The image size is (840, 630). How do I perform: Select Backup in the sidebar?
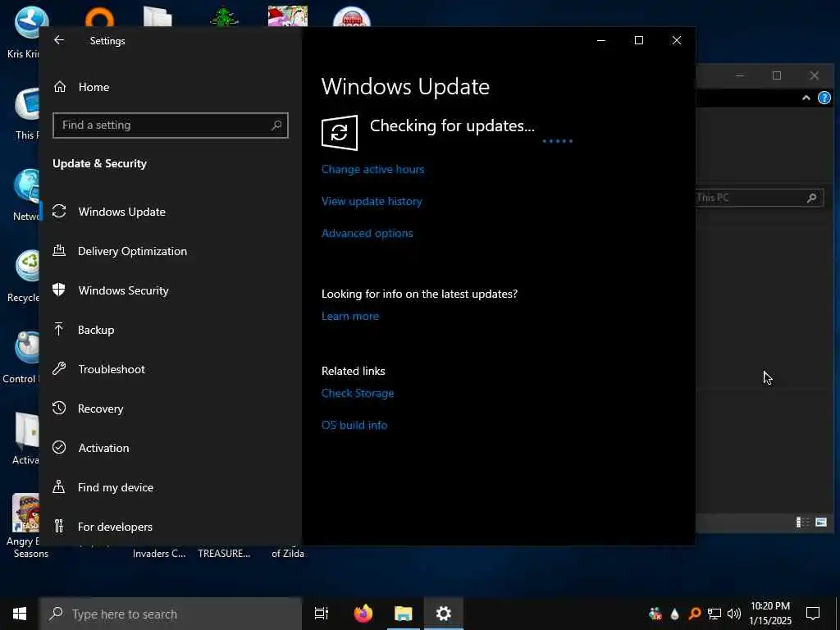pyautogui.click(x=171, y=330)
